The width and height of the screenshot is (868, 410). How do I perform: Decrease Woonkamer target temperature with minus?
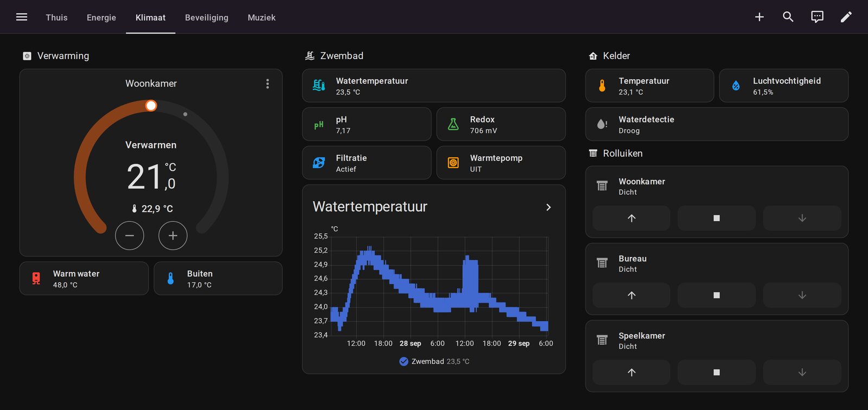[130, 235]
